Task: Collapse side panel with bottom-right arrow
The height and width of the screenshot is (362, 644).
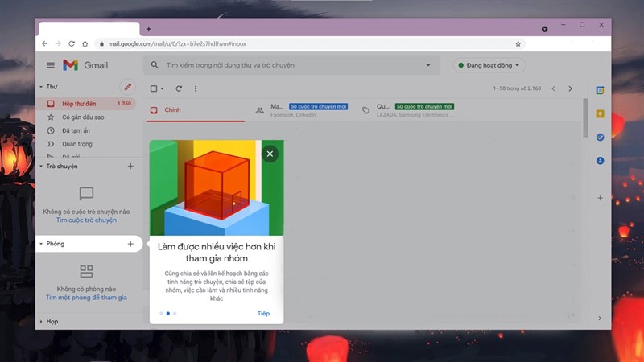Action: (600, 318)
